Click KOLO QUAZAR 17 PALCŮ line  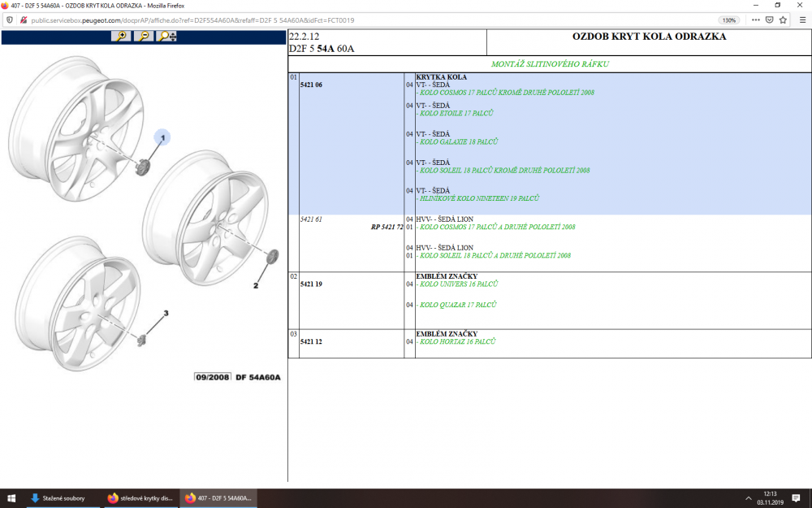[x=456, y=305]
